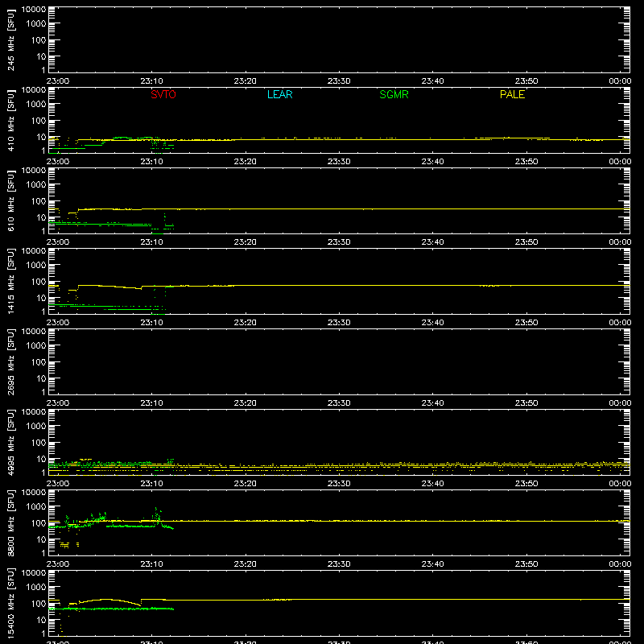Click 23:10 time label under 2695 MHz panel

151,403
